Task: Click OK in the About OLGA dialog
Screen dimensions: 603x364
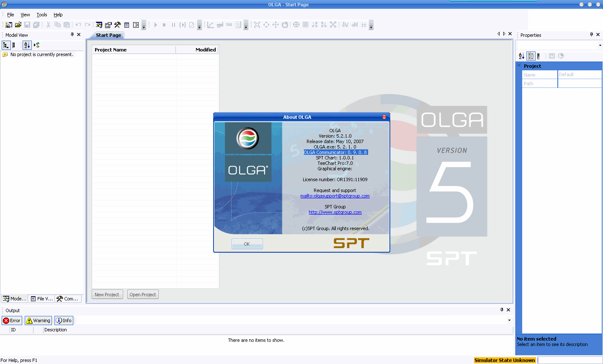Action: (x=247, y=244)
